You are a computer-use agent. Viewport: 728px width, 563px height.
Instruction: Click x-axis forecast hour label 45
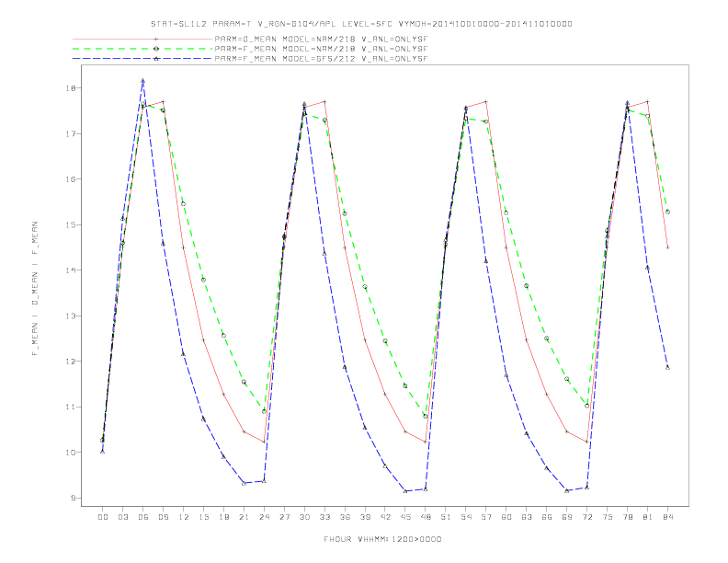tap(405, 517)
